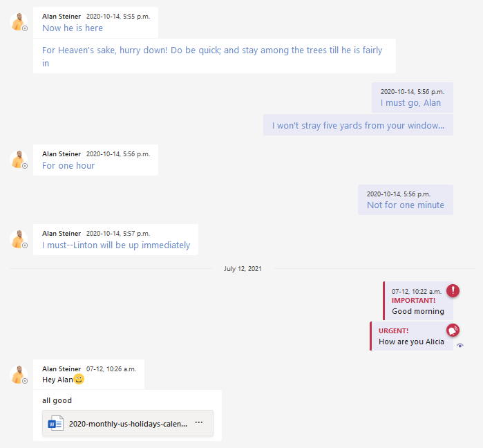This screenshot has width=483, height=448.
Task: Click the all good message text
Action: pos(57,400)
